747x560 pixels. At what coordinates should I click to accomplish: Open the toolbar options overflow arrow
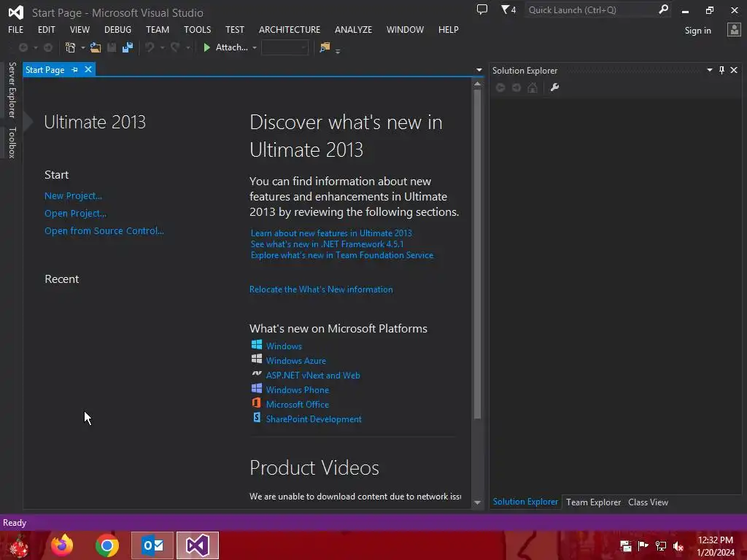click(x=338, y=51)
